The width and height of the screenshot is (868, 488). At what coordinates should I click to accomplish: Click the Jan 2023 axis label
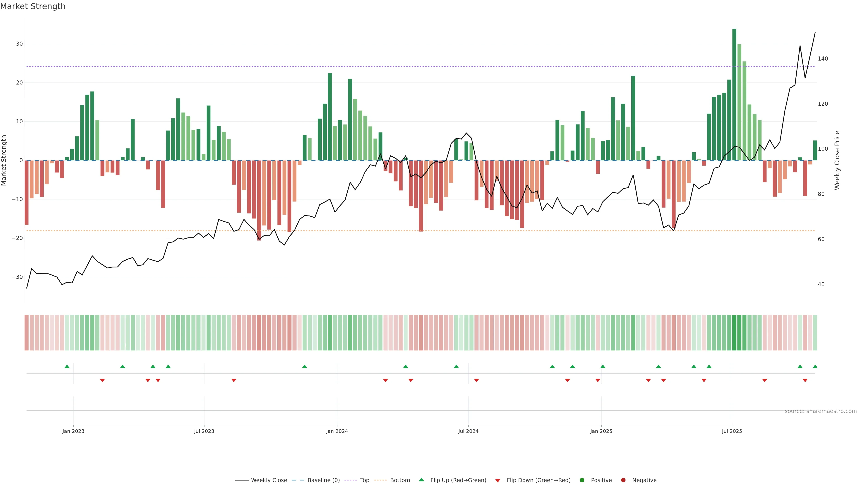[x=73, y=431]
